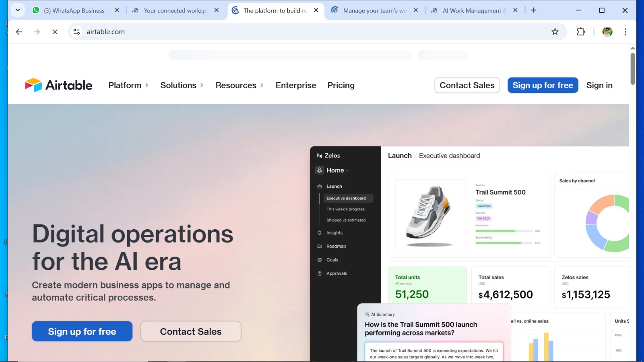
Task: Click the page vertical scrollbar
Action: click(x=633, y=68)
